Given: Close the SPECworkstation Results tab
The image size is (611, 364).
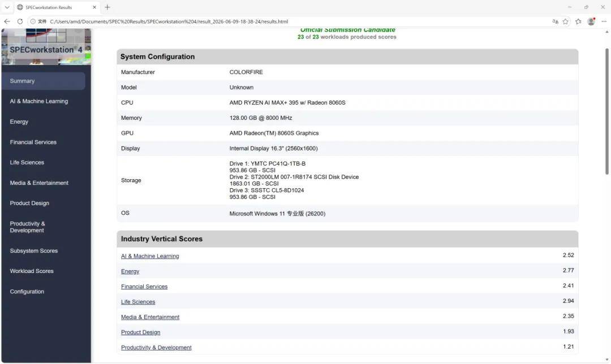Looking at the screenshot, I should click(94, 7).
